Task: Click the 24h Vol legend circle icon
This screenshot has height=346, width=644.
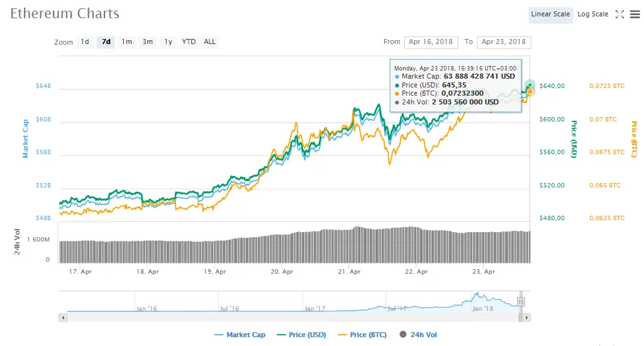Action: (403, 335)
